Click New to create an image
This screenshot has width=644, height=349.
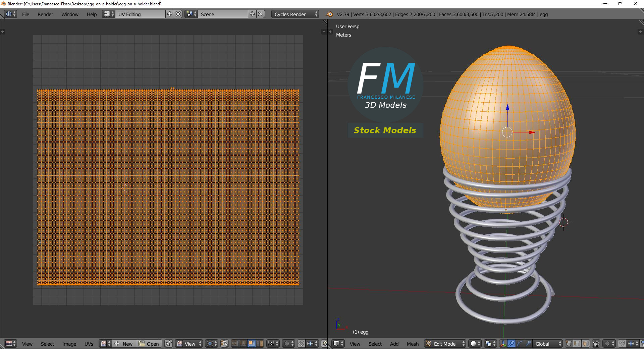pyautogui.click(x=124, y=344)
